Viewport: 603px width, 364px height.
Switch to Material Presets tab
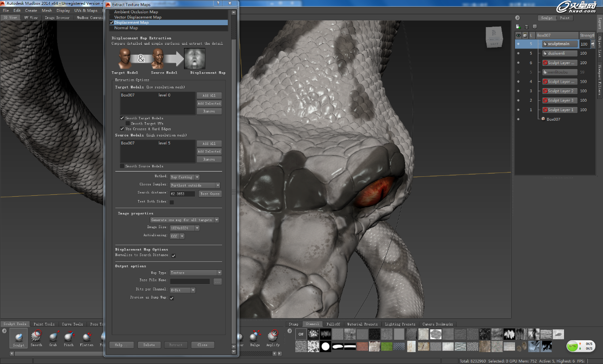tap(362, 324)
